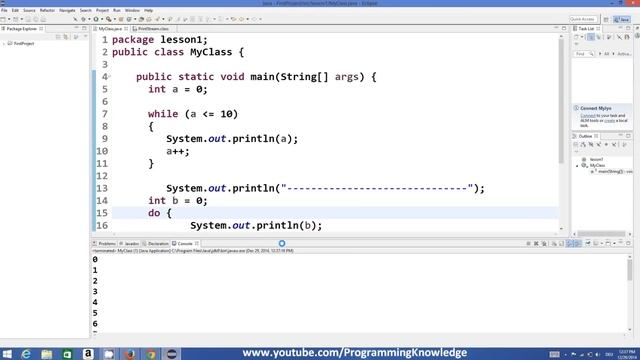Toggle Hide Non-Public Members in Outline
640x360 pixels.
606,144
